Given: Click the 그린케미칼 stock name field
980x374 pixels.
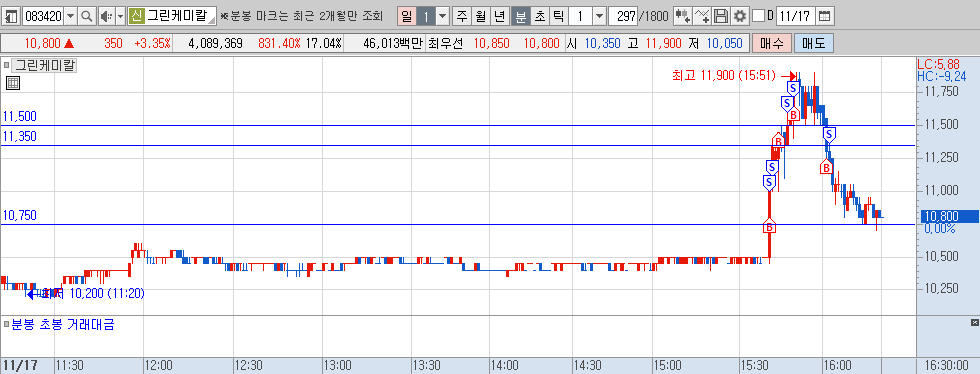Looking at the screenshot, I should [180, 16].
